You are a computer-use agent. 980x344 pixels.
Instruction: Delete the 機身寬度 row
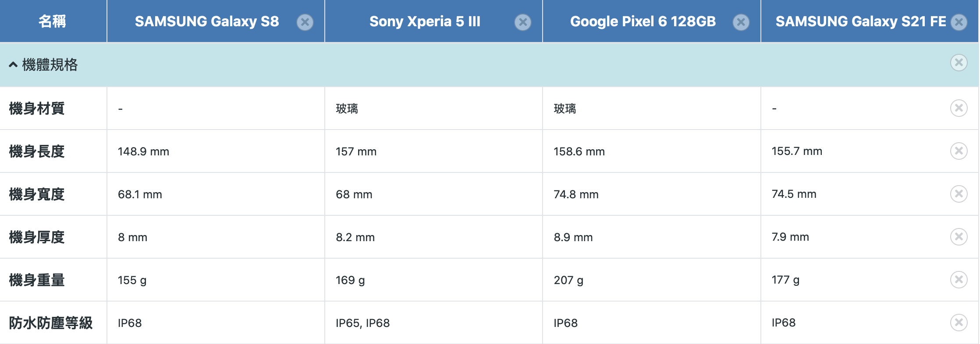(959, 194)
